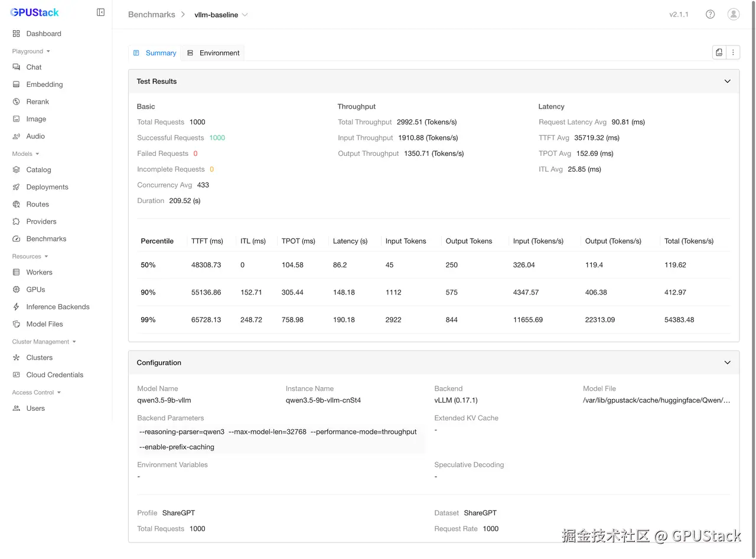Click the truncated Model File path
This screenshot has height=559, width=756.
pyautogui.click(x=657, y=400)
